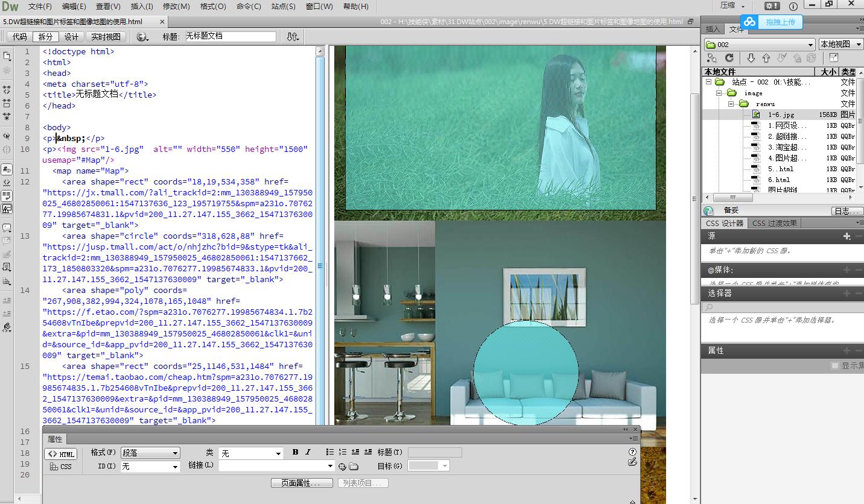Switch to the CSS 过渡效果 tab
Viewport: 864px width, 504px height.
point(775,223)
